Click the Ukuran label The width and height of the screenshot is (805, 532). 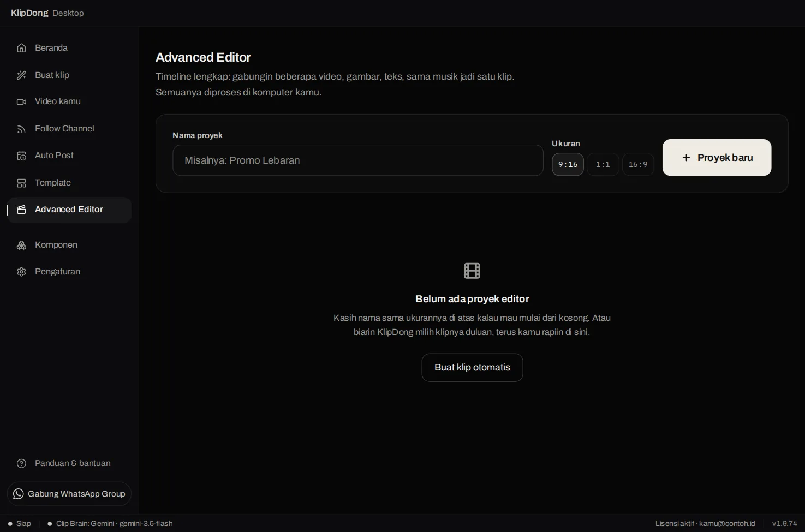pyautogui.click(x=566, y=144)
